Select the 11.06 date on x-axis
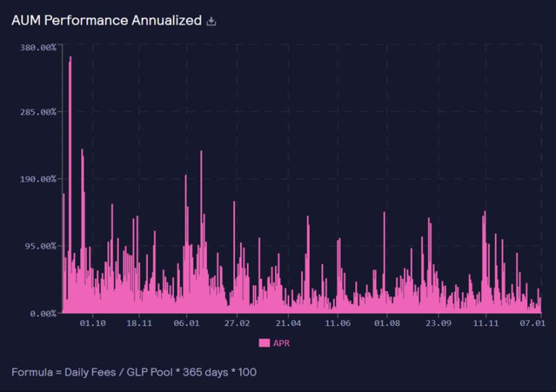This screenshot has width=556, height=392. click(338, 323)
